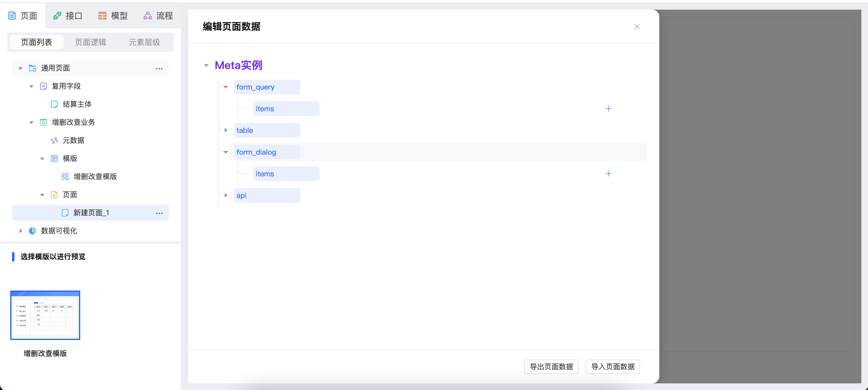Collapse the 页面 tree node arrow
The image size is (868, 390).
[42, 195]
